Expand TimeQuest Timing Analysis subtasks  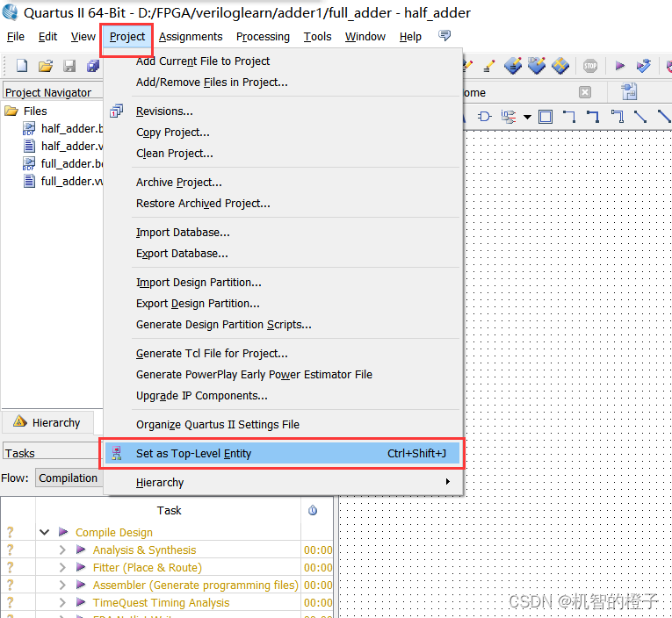click(x=62, y=602)
